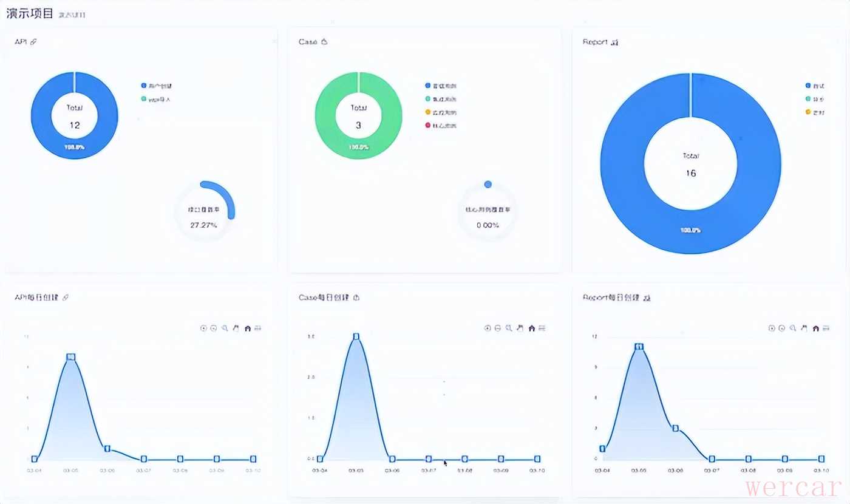Select magnifier zoom tool on Case daily chart

coord(509,328)
